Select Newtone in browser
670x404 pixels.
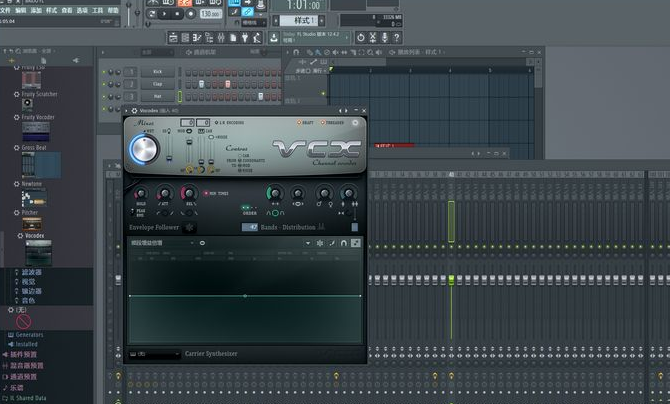pos(32,184)
